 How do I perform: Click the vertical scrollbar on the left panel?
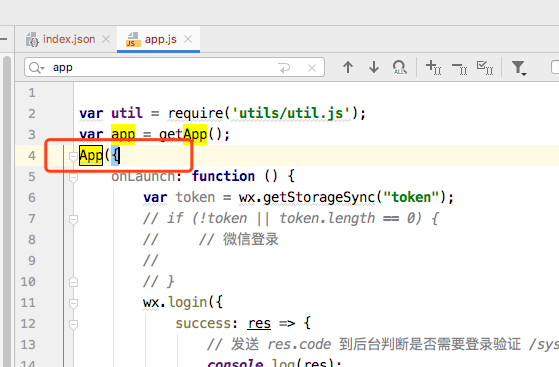coord(7,211)
